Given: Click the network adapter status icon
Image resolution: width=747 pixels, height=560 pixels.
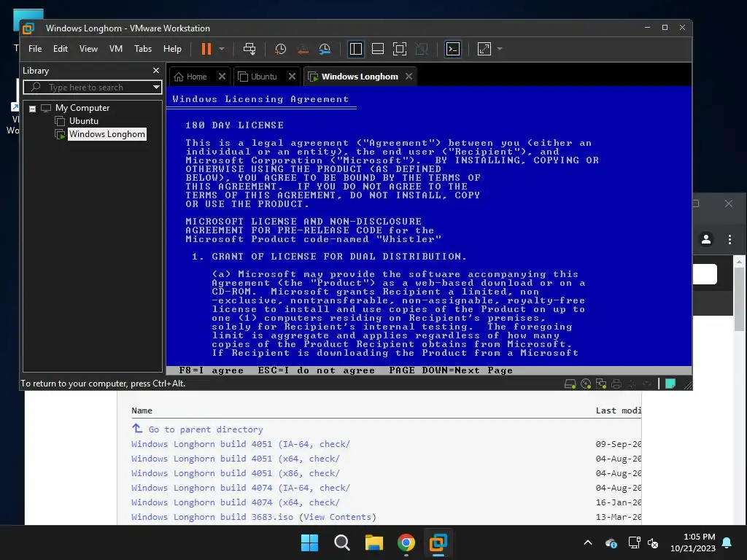Looking at the screenshot, I should coord(601,384).
